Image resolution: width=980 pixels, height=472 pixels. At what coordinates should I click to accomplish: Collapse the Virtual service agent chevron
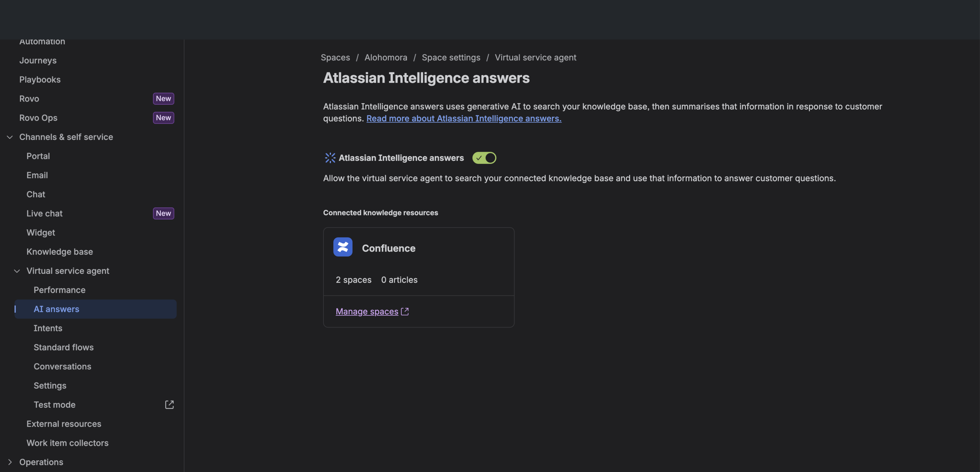pos(17,271)
